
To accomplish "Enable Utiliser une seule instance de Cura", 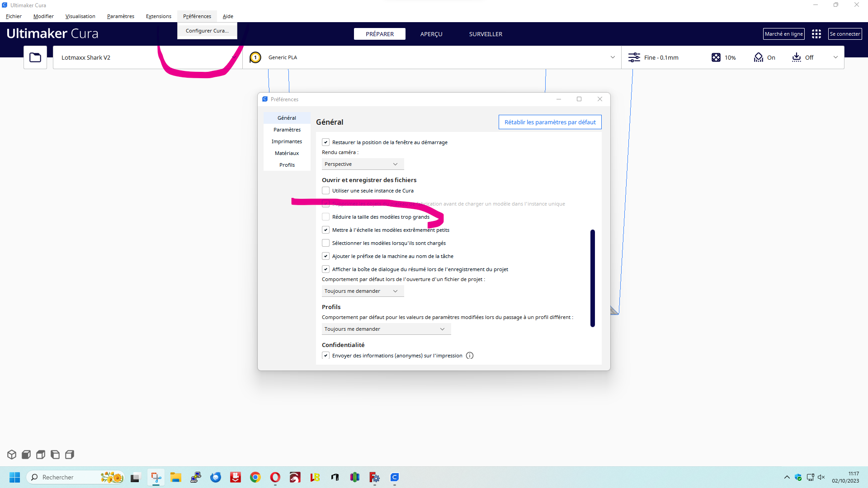I will (x=325, y=191).
